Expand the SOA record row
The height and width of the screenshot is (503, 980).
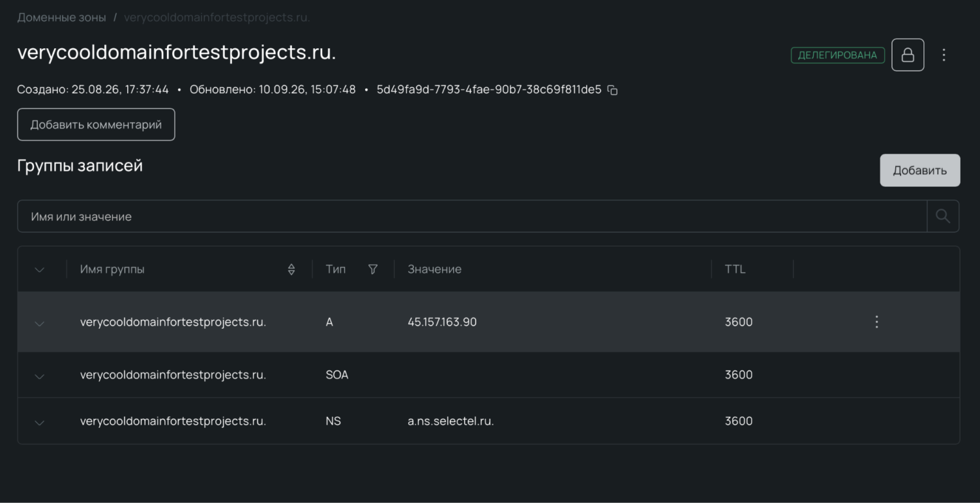pos(39,376)
